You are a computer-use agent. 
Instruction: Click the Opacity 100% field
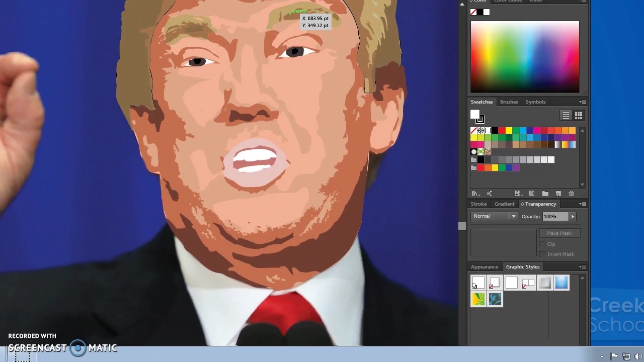pos(555,216)
